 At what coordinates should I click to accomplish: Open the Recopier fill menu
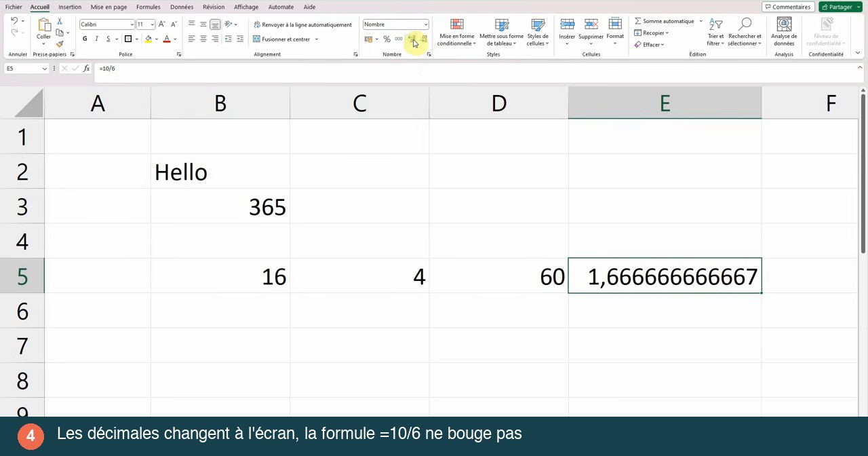tap(652, 33)
